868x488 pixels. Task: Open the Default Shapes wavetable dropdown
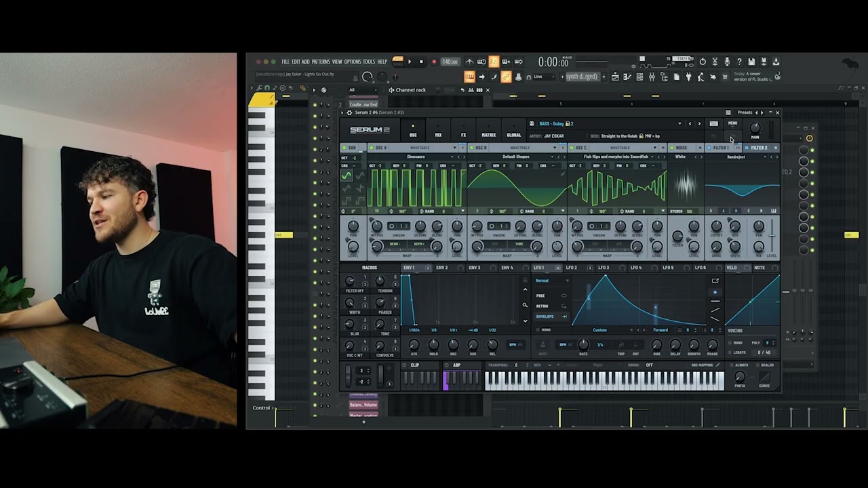(552, 157)
